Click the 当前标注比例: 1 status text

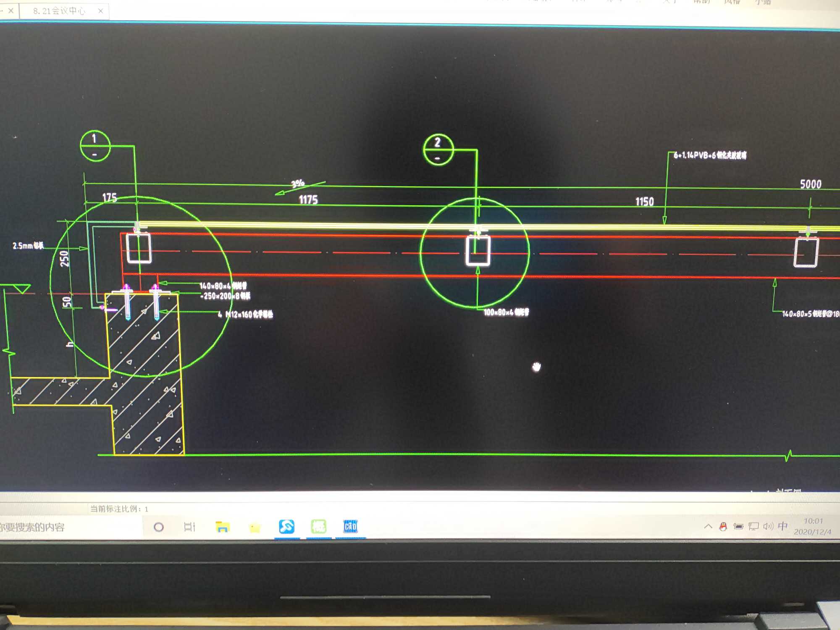click(119, 509)
